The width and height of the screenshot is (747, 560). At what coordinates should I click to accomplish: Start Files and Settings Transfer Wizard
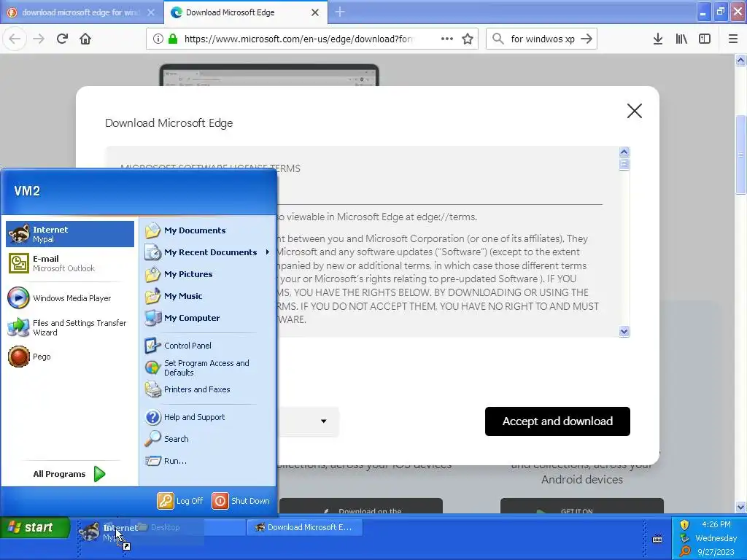coord(70,327)
